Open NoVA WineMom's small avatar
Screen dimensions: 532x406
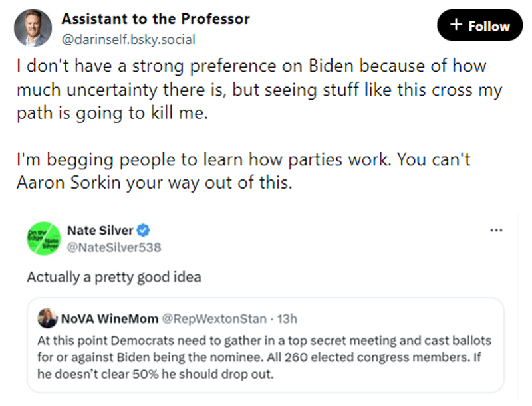pos(47,318)
